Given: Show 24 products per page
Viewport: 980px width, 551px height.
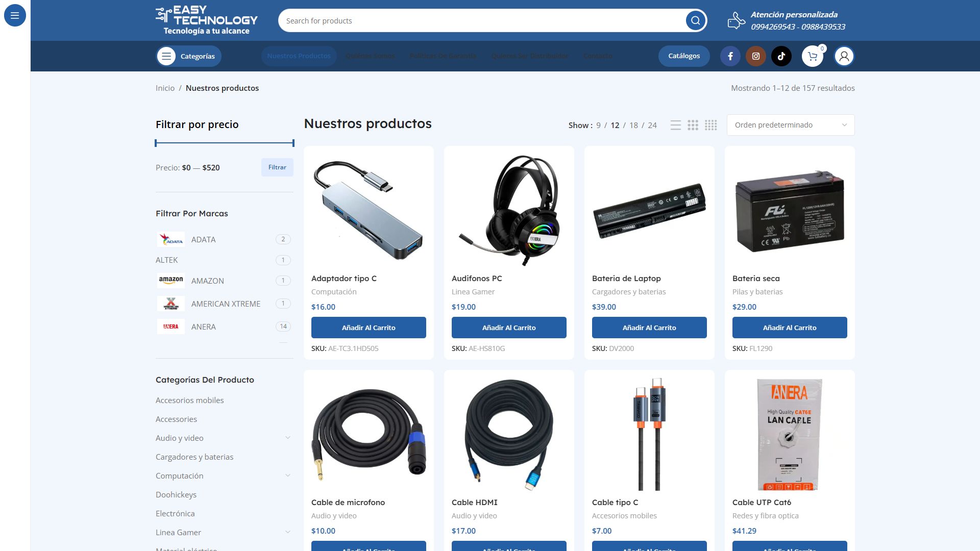Looking at the screenshot, I should (x=652, y=125).
